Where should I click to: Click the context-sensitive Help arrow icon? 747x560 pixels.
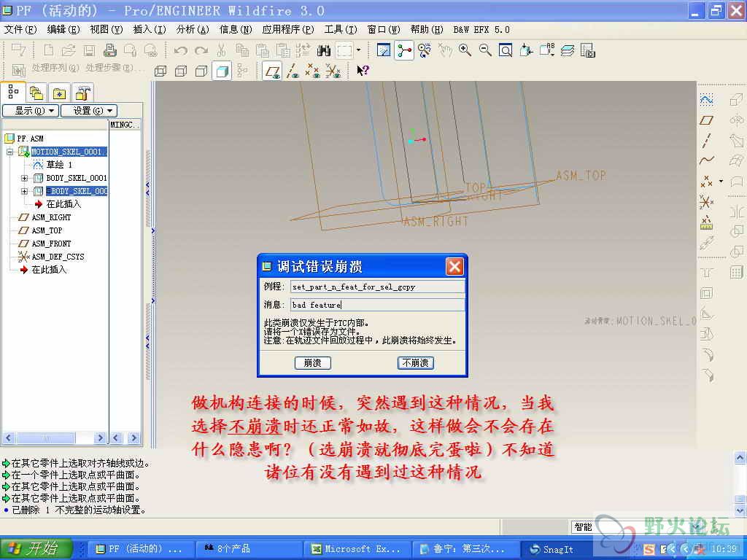click(363, 71)
